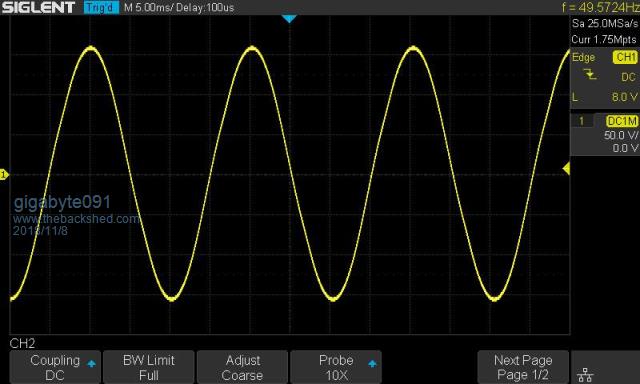Click the falling edge trigger slope icon
The width and height of the screenshot is (640, 384).
(x=589, y=74)
